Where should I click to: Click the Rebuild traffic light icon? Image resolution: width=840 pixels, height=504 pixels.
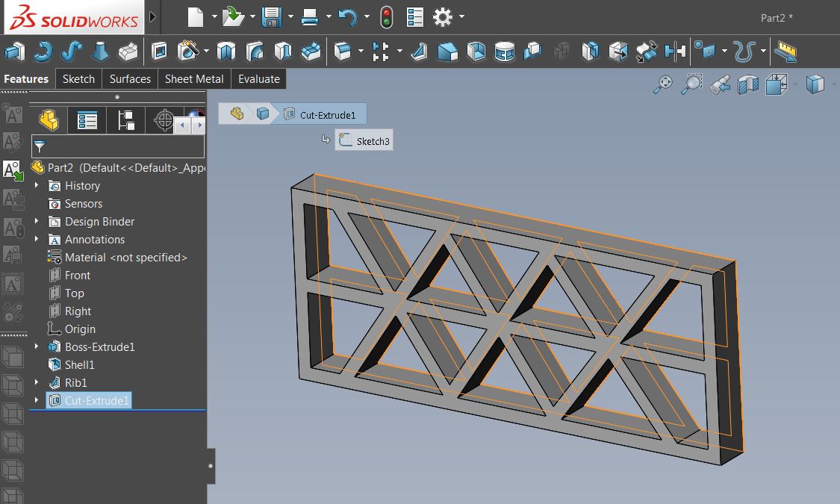click(386, 17)
